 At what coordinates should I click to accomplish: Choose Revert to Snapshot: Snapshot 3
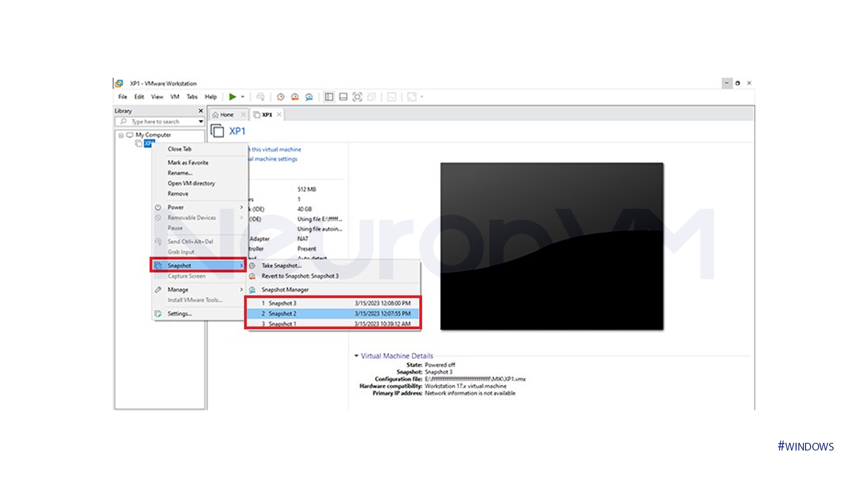point(334,276)
